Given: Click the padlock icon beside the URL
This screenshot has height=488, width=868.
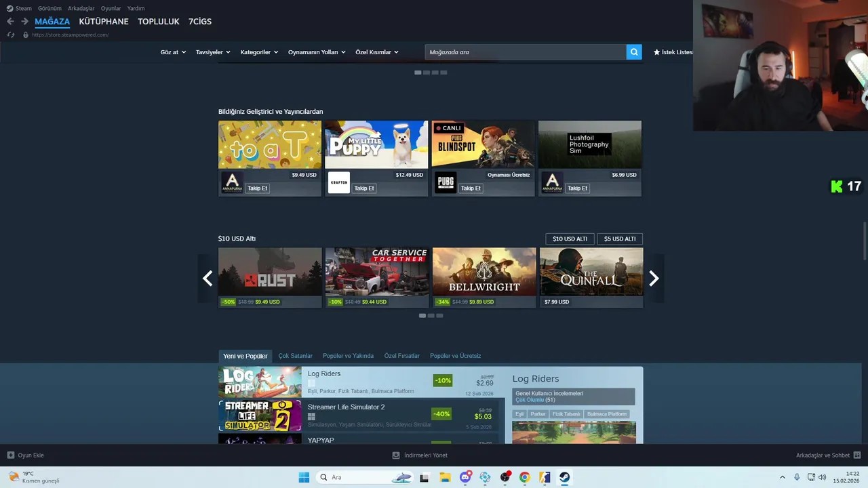Looking at the screenshot, I should pos(26,35).
